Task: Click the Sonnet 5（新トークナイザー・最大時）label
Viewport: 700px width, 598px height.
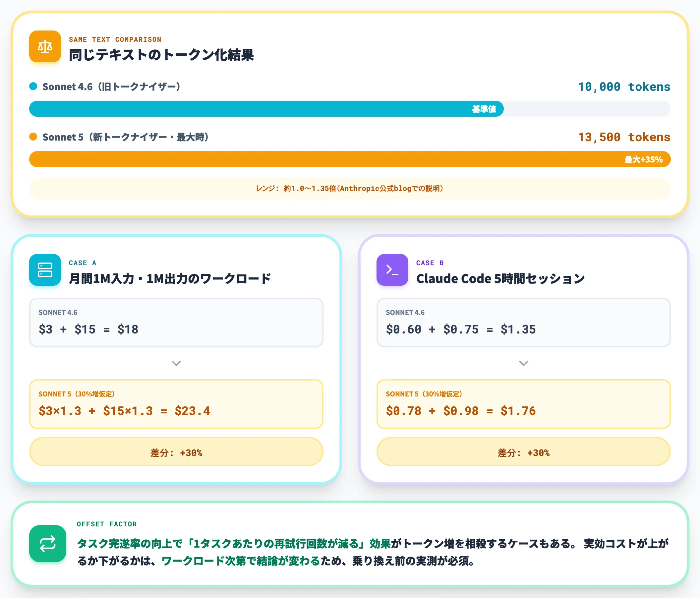Action: click(125, 137)
